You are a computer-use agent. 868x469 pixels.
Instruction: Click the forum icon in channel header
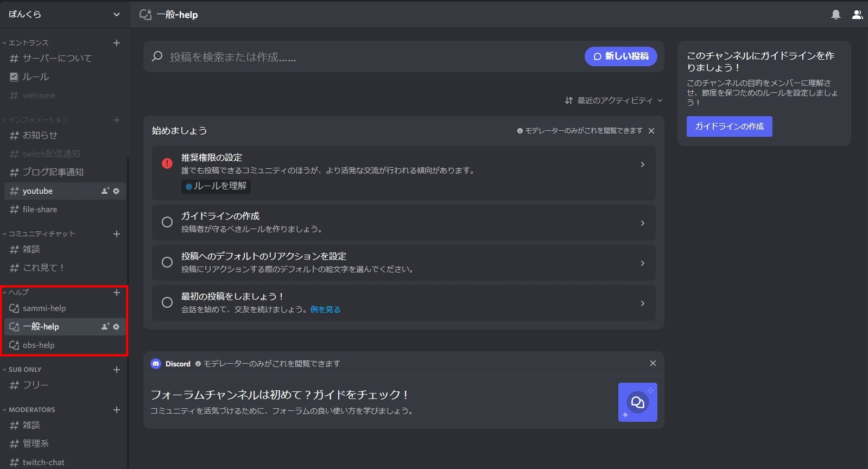145,15
